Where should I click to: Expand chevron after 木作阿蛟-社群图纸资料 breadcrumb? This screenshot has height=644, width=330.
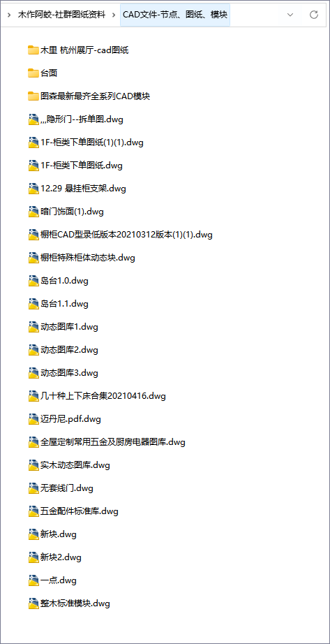[114, 15]
